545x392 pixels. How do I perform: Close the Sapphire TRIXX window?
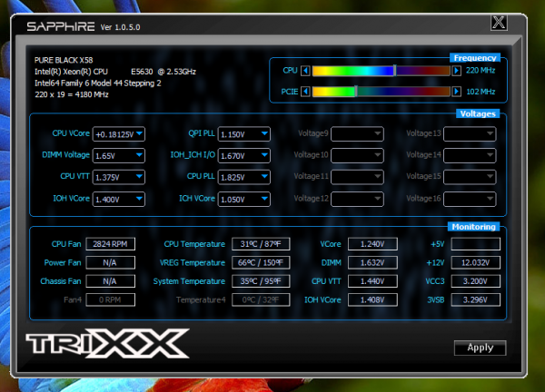(499, 23)
